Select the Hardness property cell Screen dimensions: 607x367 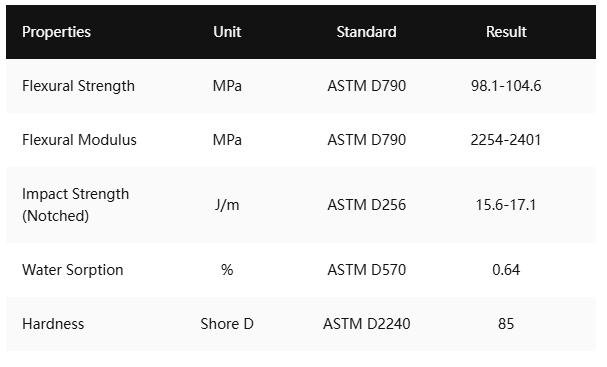53,324
